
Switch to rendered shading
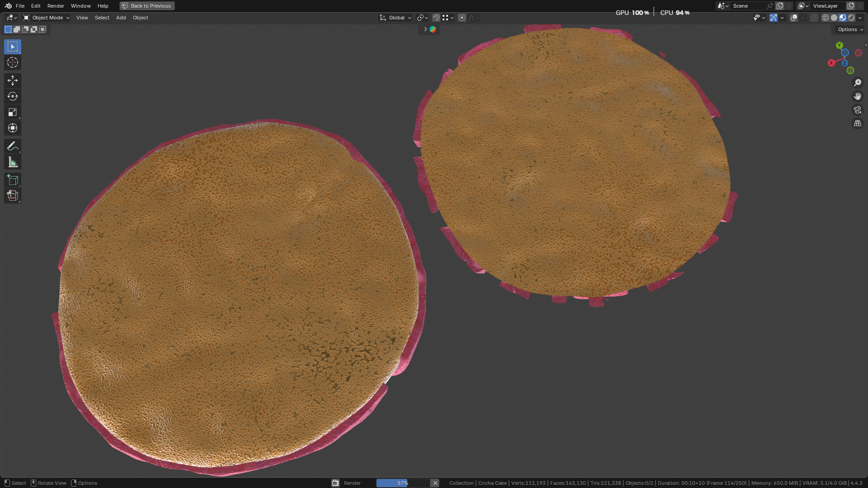(851, 18)
